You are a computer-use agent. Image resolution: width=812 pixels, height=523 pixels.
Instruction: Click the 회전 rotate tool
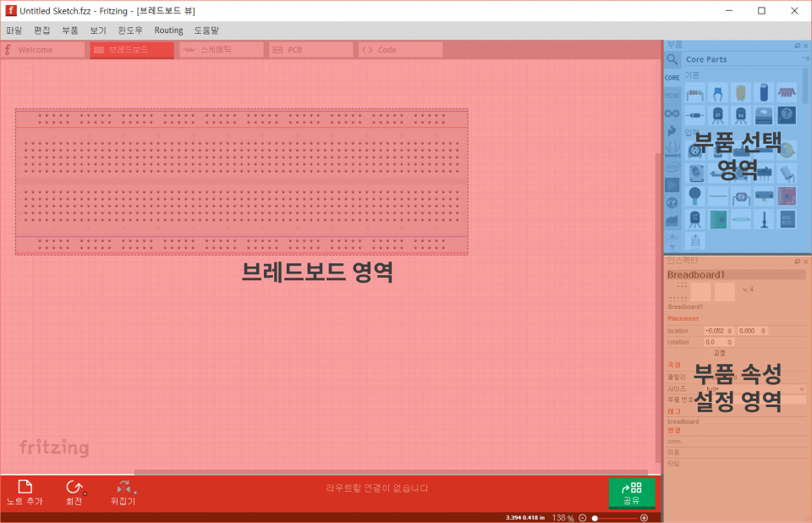(x=74, y=493)
